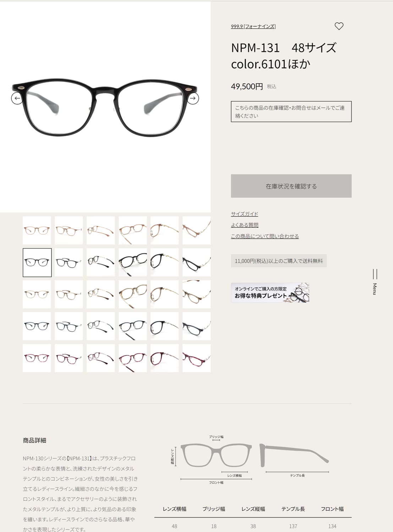Select the navy angled-view thumbnail
Image resolution: width=393 pixels, height=532 pixels.
click(x=133, y=326)
